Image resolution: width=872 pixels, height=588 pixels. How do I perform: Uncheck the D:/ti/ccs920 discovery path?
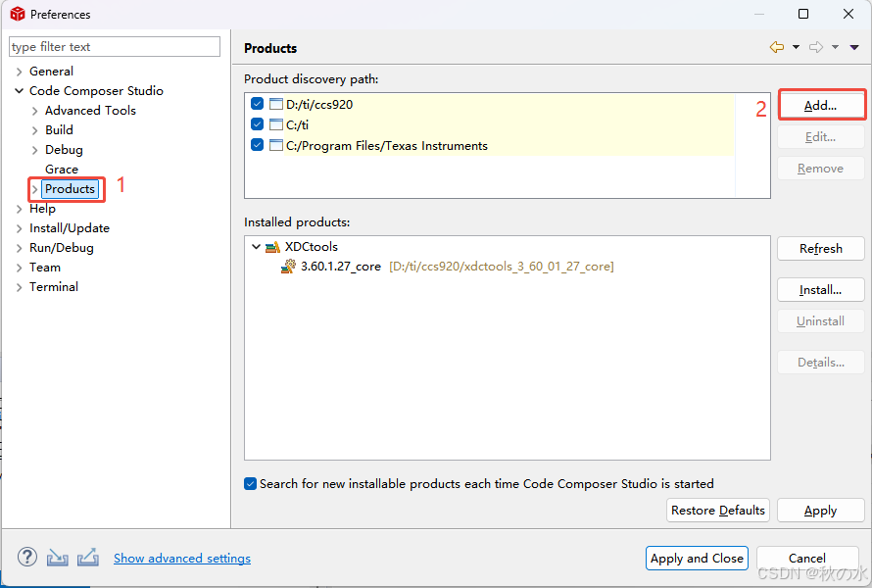click(257, 104)
